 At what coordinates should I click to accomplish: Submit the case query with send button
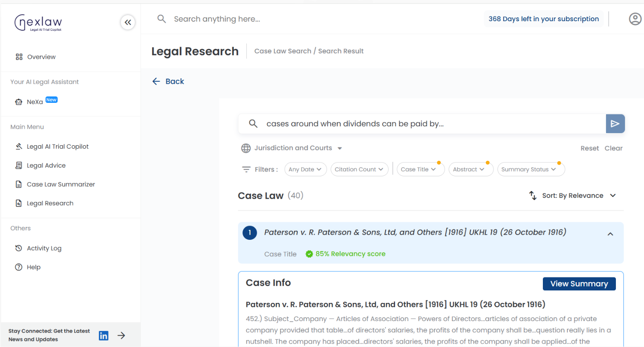click(x=615, y=124)
